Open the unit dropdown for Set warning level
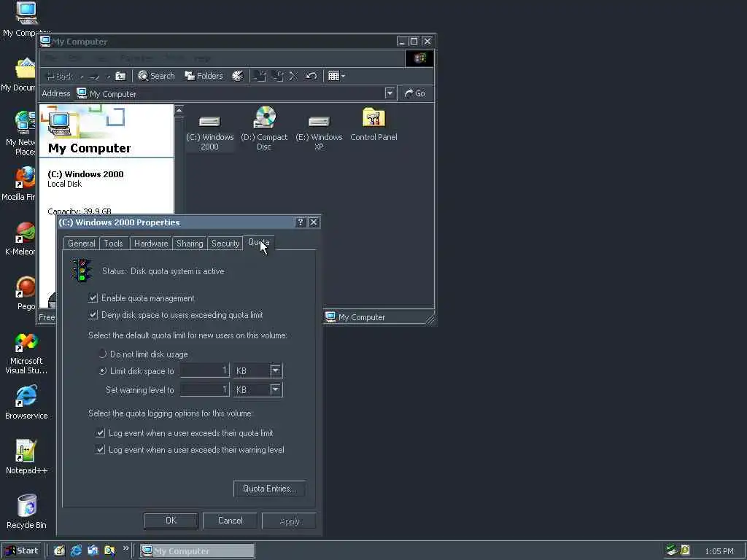The height and width of the screenshot is (560, 747). pos(275,389)
